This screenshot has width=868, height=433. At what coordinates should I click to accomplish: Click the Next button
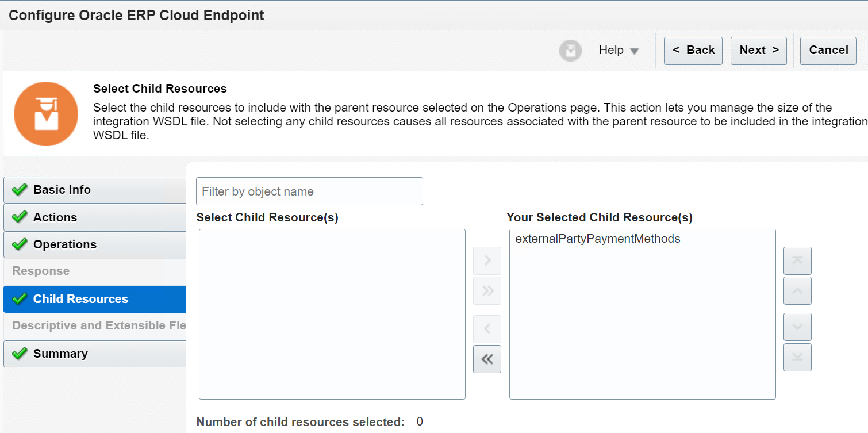[759, 51]
